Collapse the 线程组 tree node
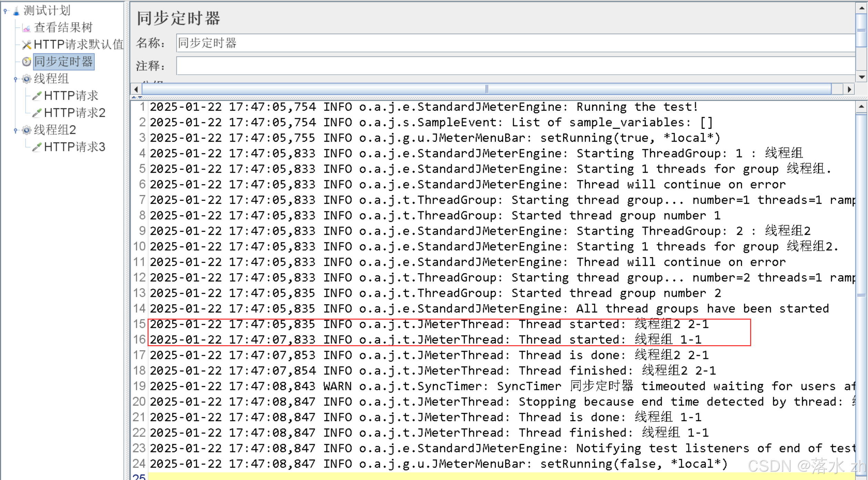This screenshot has height=480, width=868. tap(16, 79)
